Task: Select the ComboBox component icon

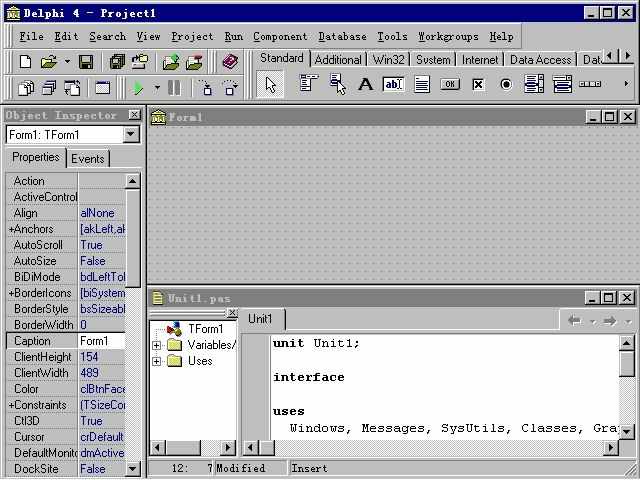Action: pos(562,84)
